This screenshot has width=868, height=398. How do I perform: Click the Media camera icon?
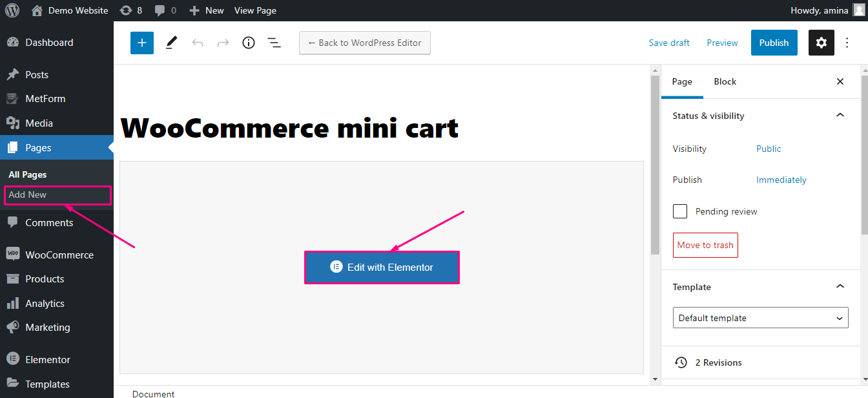coord(13,123)
